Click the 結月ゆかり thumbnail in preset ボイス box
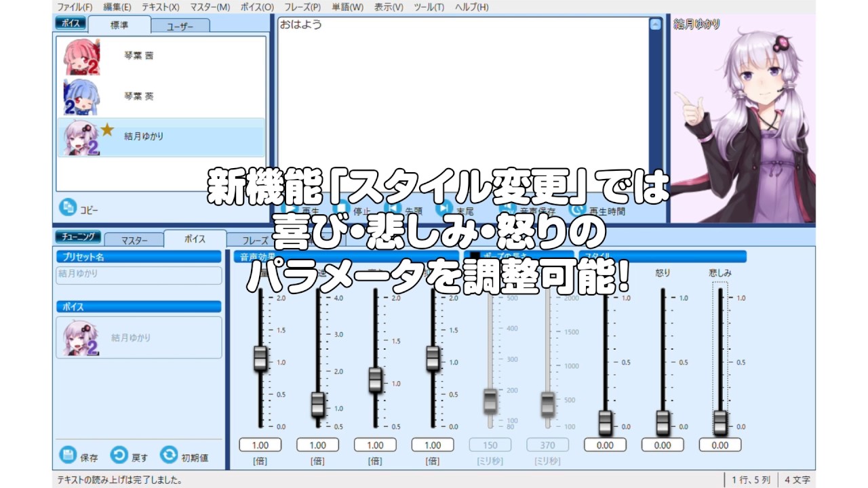This screenshot has height=488, width=868. (81, 338)
